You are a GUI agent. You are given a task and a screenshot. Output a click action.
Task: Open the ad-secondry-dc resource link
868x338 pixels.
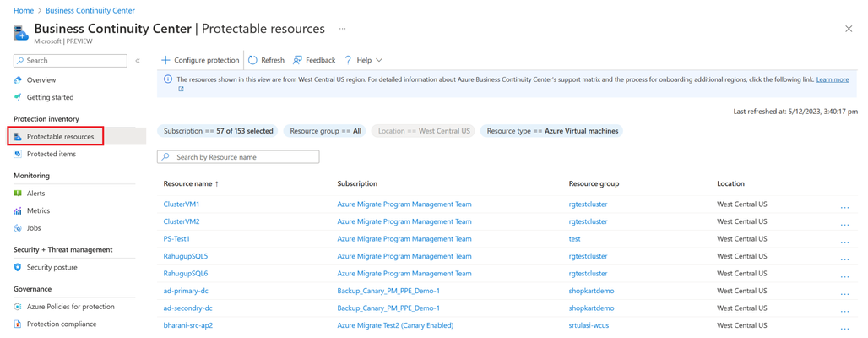[187, 308]
